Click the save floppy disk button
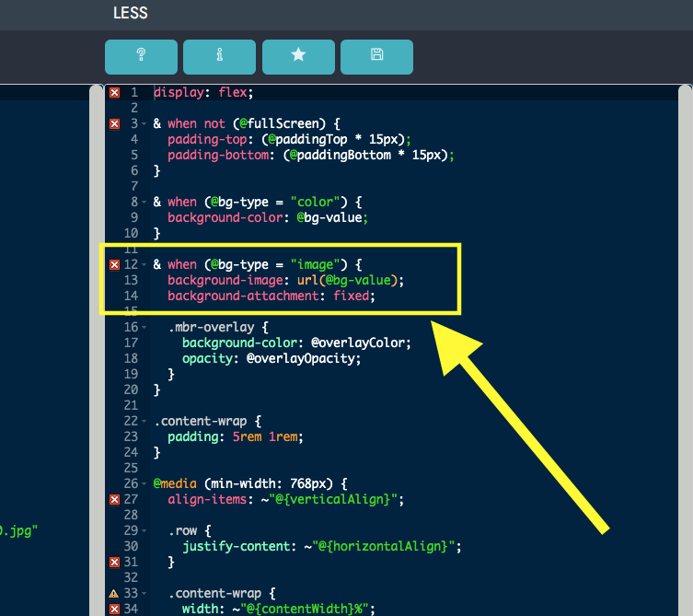Viewport: 693px width, 616px height. coord(376,57)
